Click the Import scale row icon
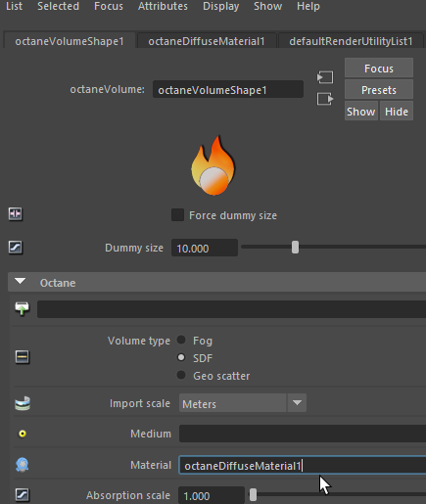The height and width of the screenshot is (504, 426). click(x=23, y=403)
